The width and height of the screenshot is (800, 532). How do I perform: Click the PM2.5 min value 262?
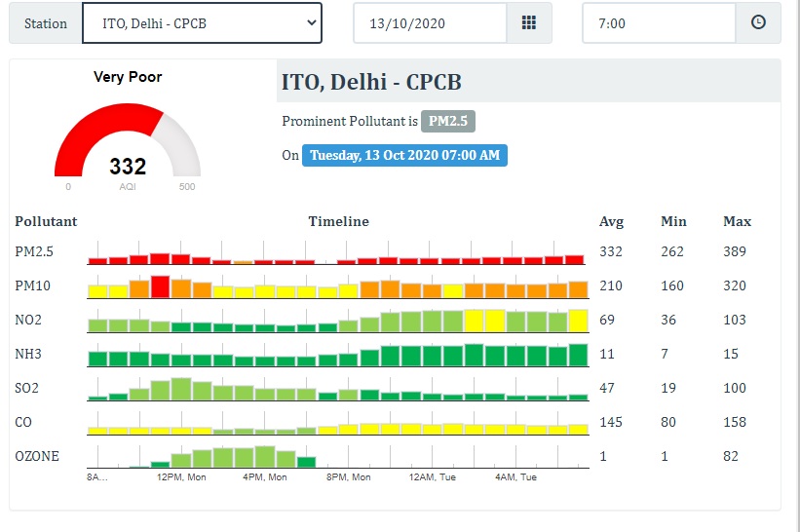pos(672,251)
